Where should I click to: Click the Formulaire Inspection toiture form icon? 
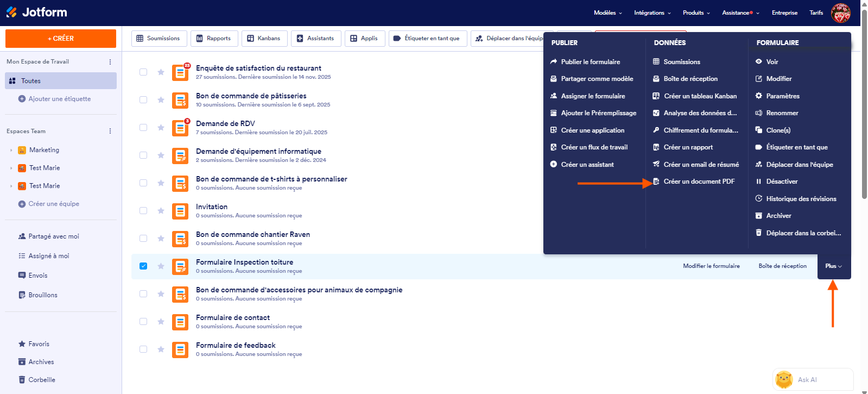point(180,266)
